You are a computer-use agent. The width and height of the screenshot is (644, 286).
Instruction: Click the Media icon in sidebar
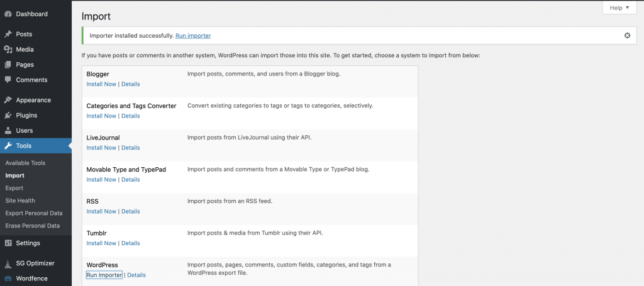pyautogui.click(x=8, y=49)
